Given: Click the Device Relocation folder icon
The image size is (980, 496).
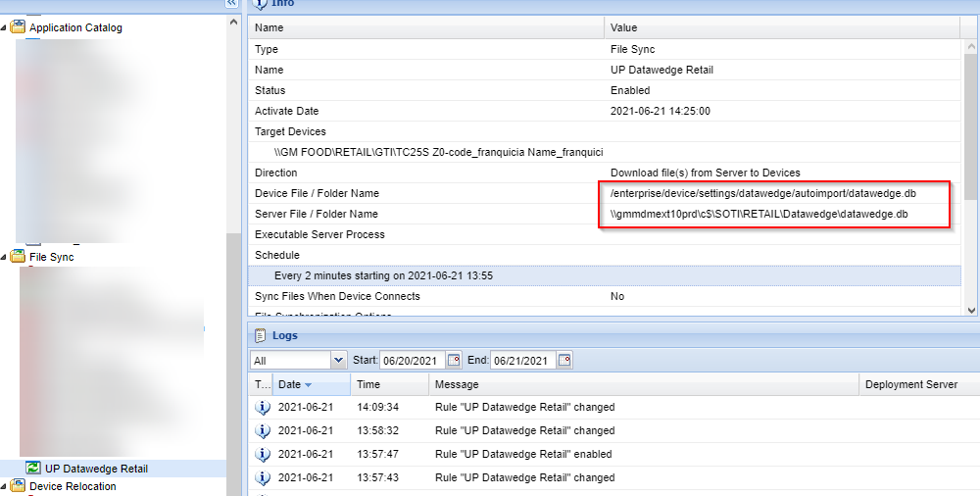Looking at the screenshot, I should (18, 486).
